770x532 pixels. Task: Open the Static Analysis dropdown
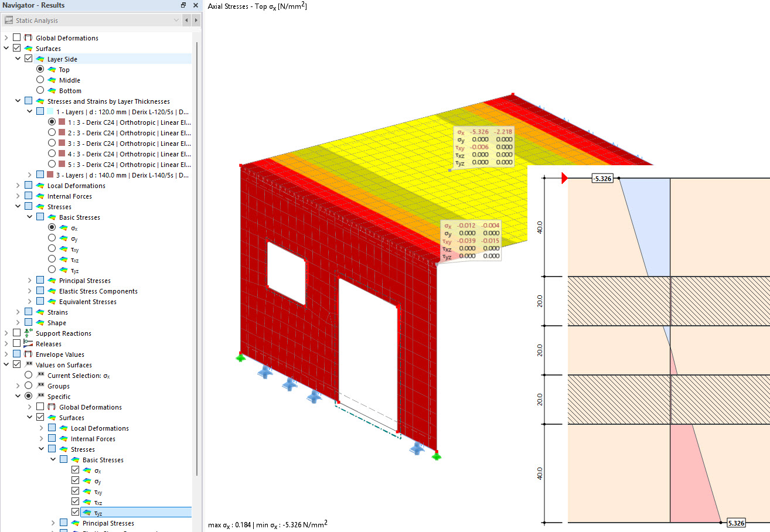coord(176,21)
